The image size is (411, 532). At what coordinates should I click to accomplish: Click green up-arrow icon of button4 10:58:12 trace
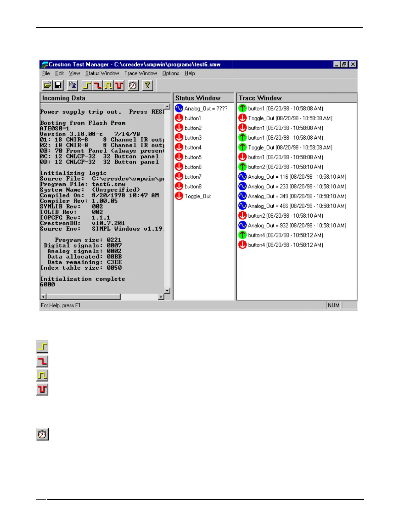coord(242,235)
